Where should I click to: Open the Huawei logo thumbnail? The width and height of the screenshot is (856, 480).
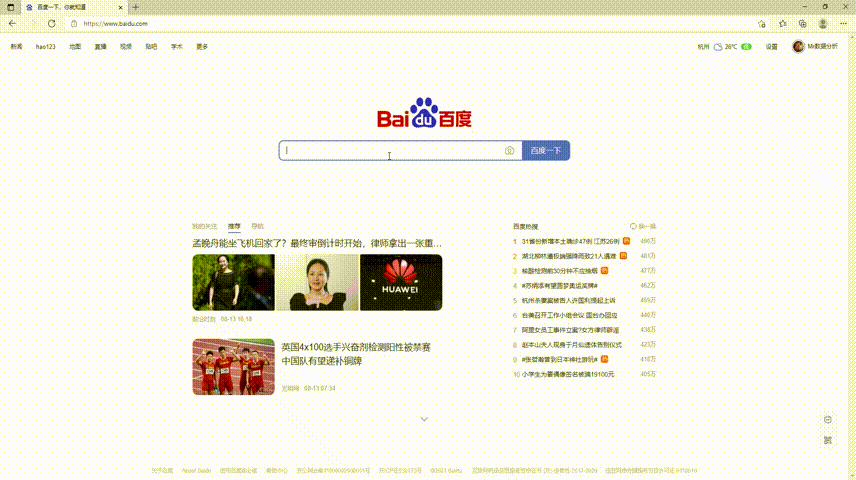(401, 282)
